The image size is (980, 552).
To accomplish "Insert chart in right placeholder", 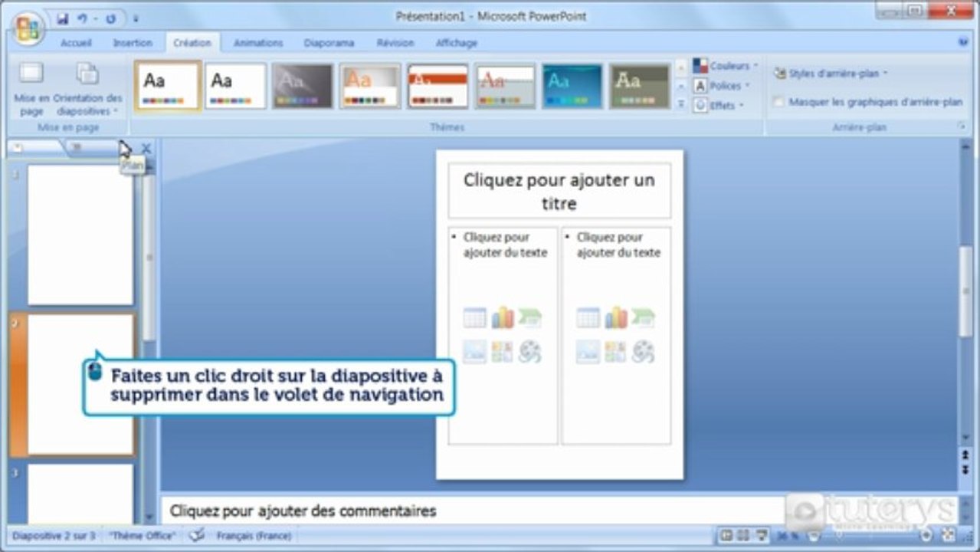I will (615, 317).
